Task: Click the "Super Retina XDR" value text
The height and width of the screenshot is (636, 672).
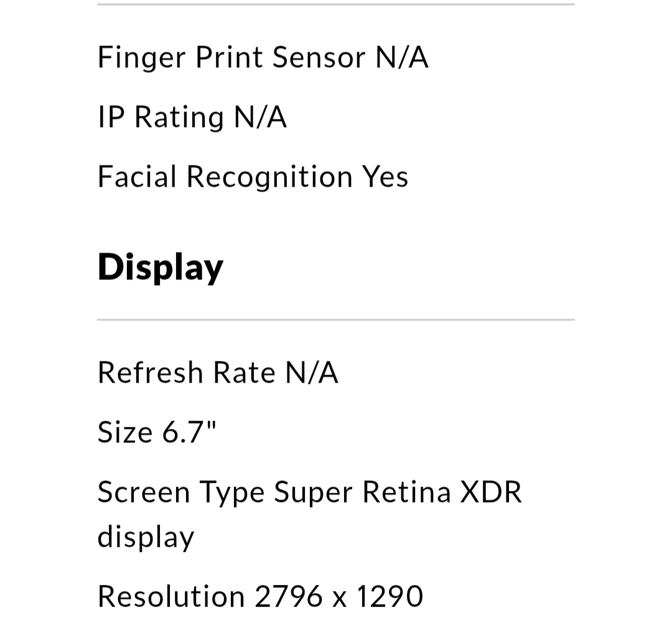Action: (x=398, y=492)
